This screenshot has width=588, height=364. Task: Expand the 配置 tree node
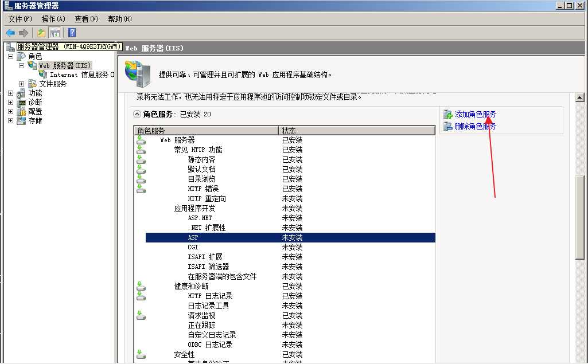pos(10,111)
